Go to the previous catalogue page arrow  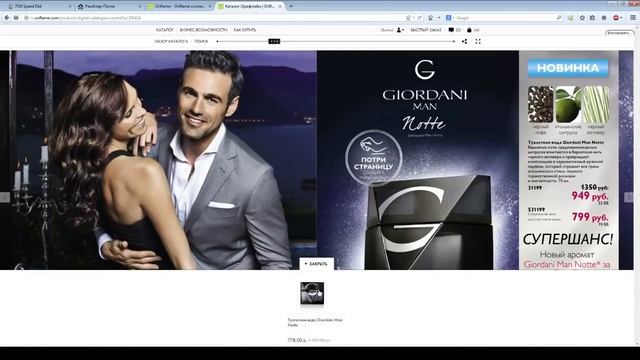point(4,197)
